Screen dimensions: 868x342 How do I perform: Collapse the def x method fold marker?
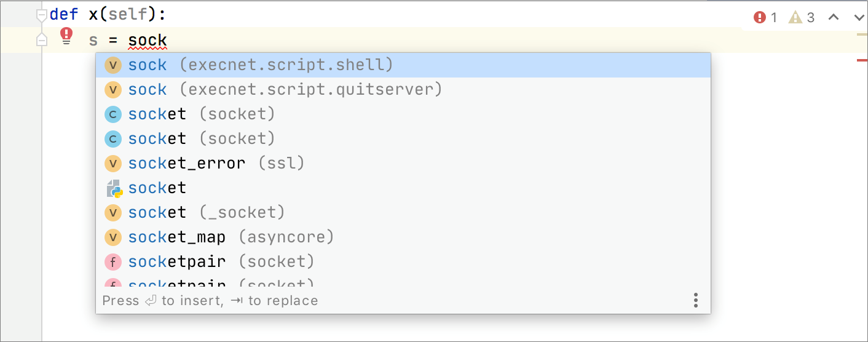coord(41,15)
